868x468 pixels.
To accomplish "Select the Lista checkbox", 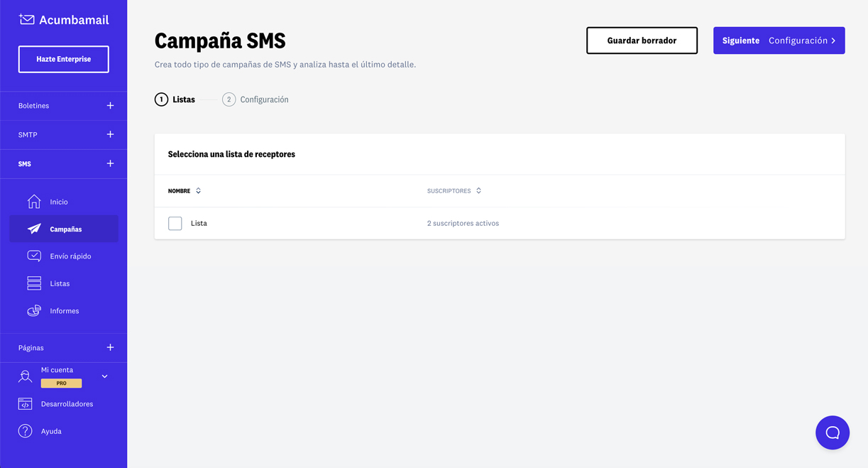I will 175,223.
